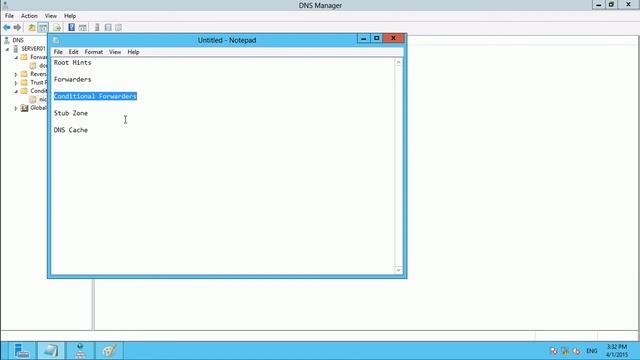Open Help via blue question-mark icon
The height and width of the screenshot is (360, 640).
click(x=71, y=27)
